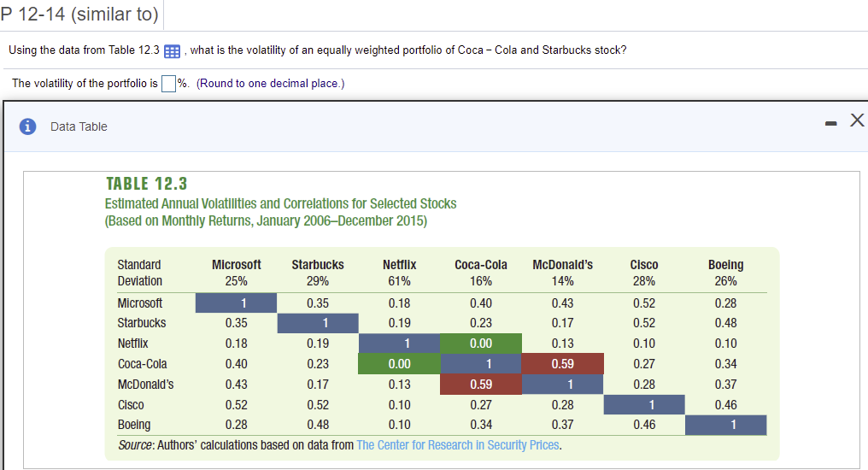Image resolution: width=868 pixels, height=470 pixels.
Task: Click the 0.23 Starbucks–Coca-Cola correlation in Starbucks row
Action: click(480, 323)
